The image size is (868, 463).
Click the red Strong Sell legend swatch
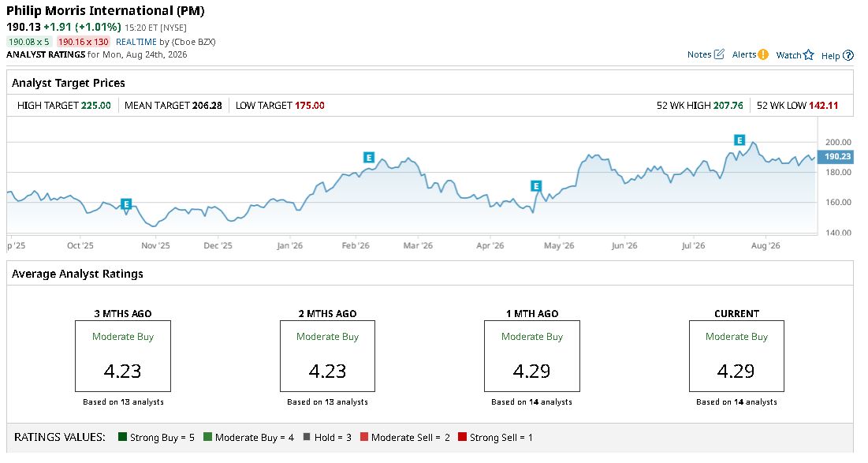(462, 436)
